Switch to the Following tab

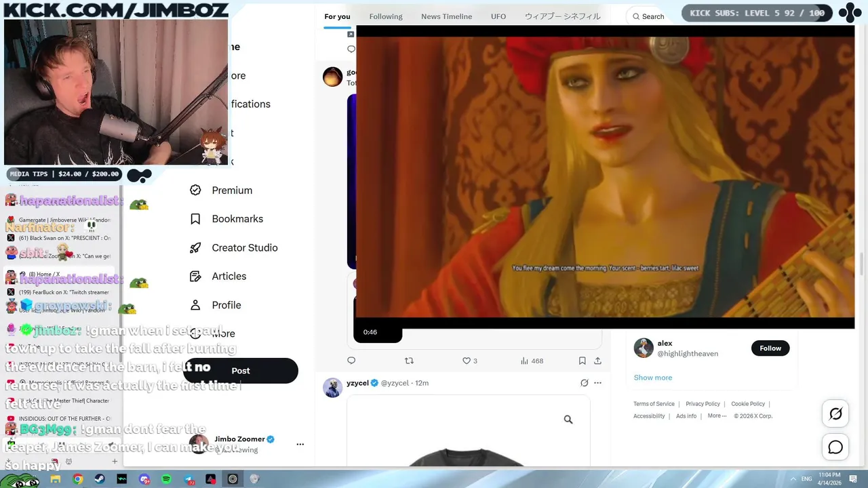[x=386, y=16]
